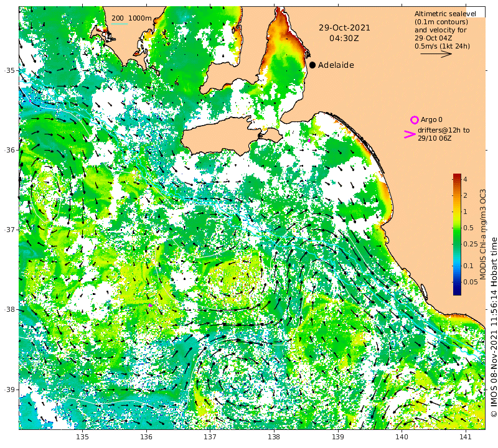Click the latitude -36 axis label

point(10,150)
